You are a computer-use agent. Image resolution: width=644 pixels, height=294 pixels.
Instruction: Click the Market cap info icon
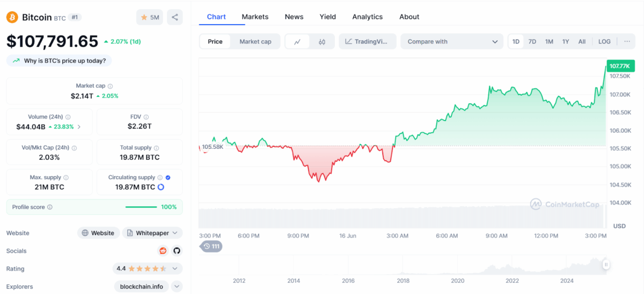pyautogui.click(x=111, y=86)
